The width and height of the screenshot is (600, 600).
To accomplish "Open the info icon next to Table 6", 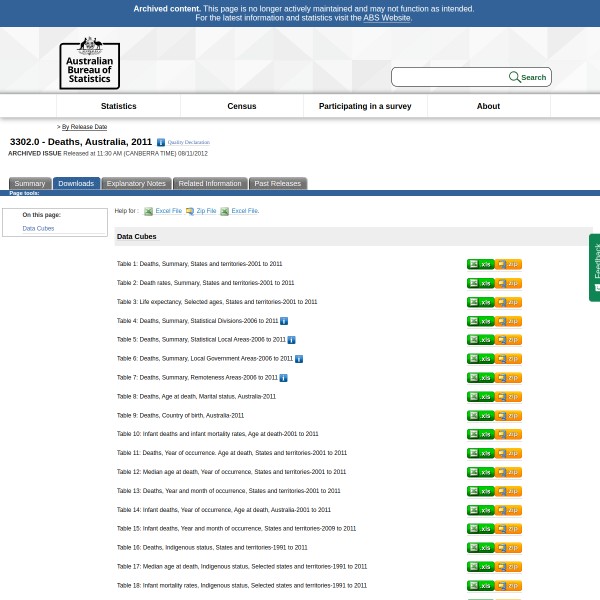I will pos(298,359).
